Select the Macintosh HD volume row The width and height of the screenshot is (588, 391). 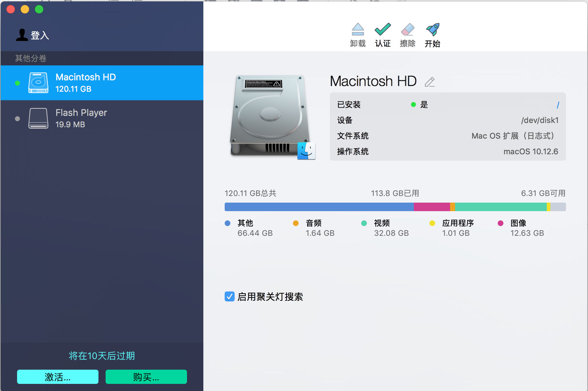click(102, 83)
